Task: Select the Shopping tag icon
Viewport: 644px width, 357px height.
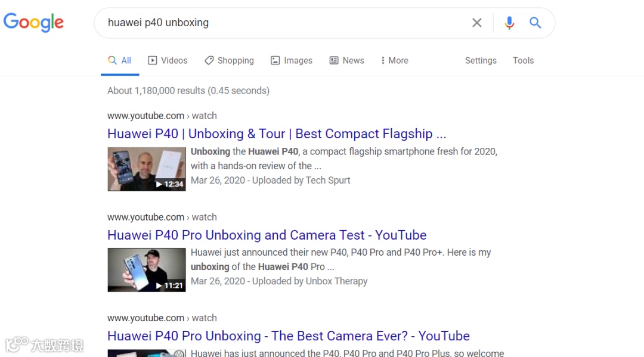Action: [x=209, y=60]
